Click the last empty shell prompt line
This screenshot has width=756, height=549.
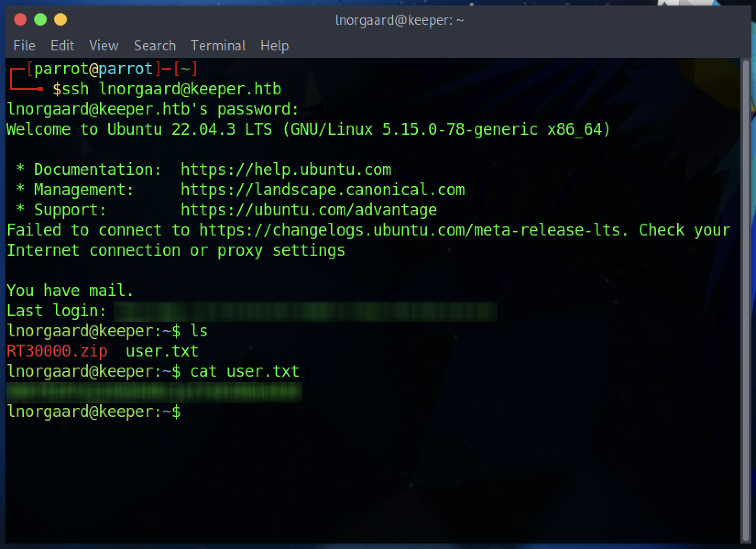pyautogui.click(x=94, y=412)
